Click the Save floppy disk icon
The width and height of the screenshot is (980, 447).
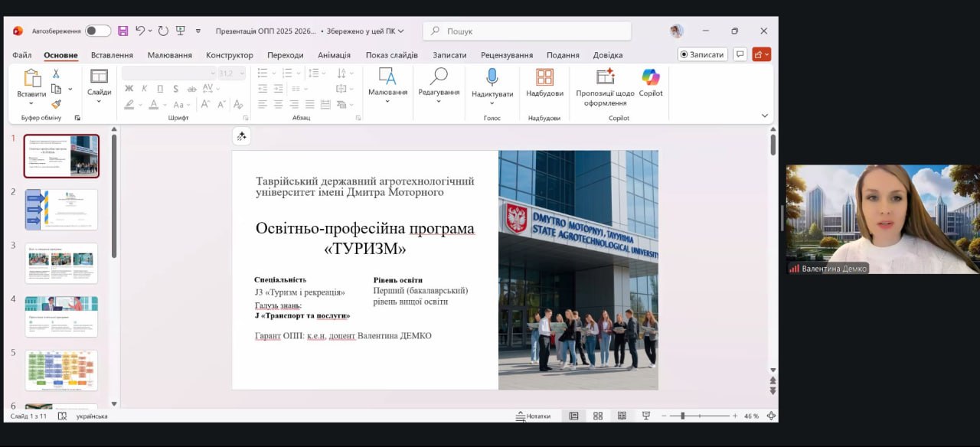[x=122, y=31]
